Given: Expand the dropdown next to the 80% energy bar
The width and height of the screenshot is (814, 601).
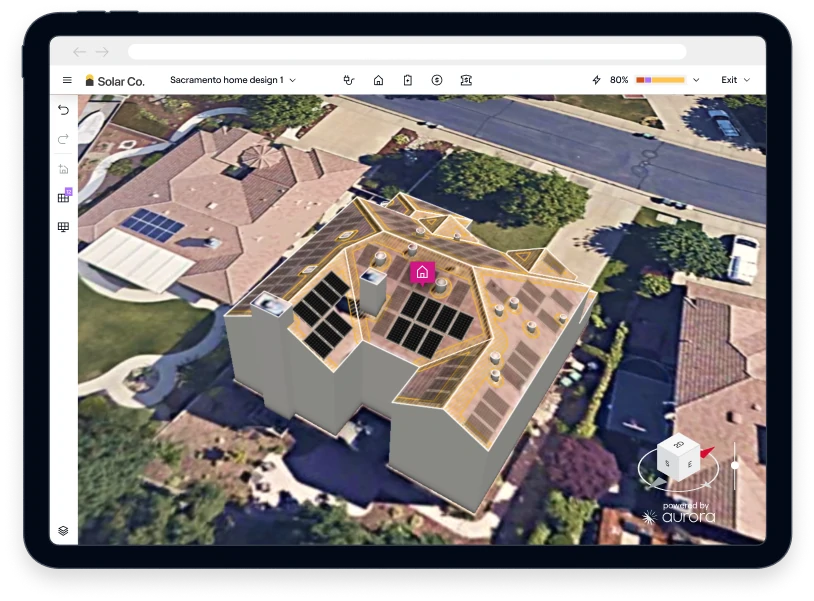Looking at the screenshot, I should pyautogui.click(x=695, y=79).
